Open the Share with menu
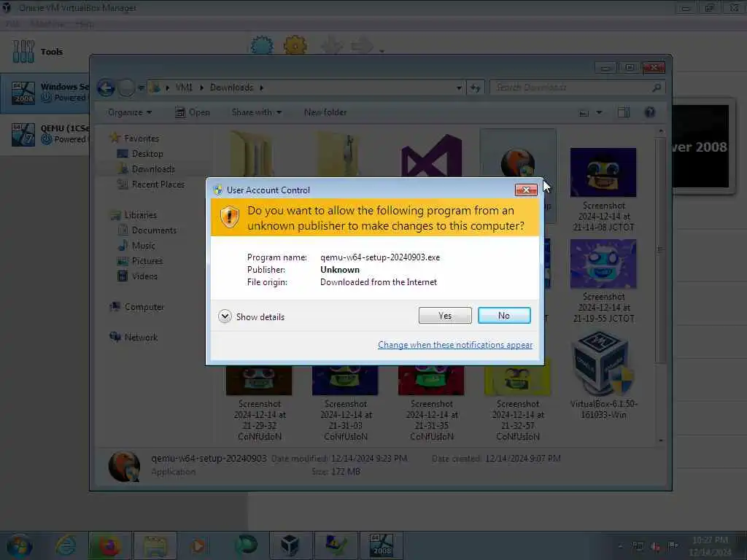 pyautogui.click(x=256, y=112)
